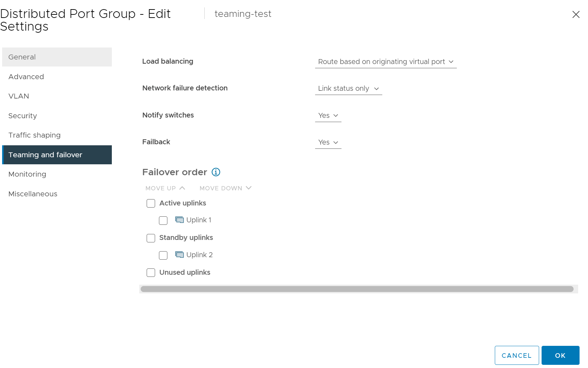
Task: Click the MOVE DOWN button
Action: tap(225, 188)
